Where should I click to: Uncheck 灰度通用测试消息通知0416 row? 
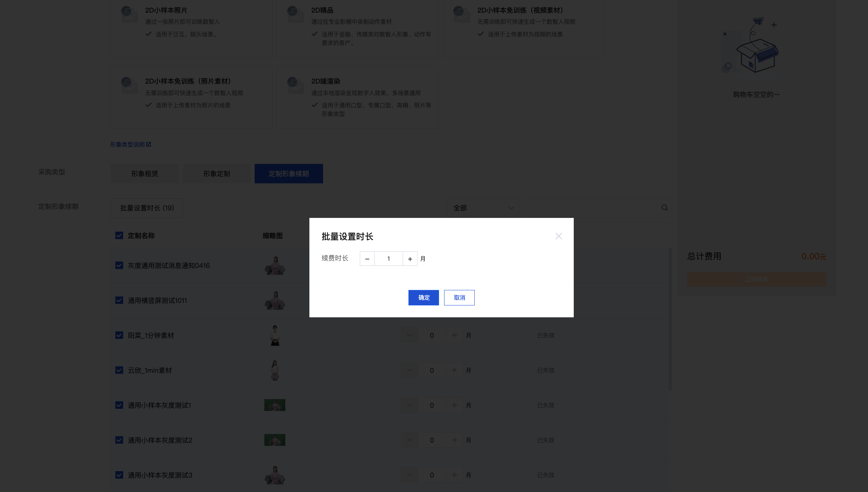[x=119, y=265]
